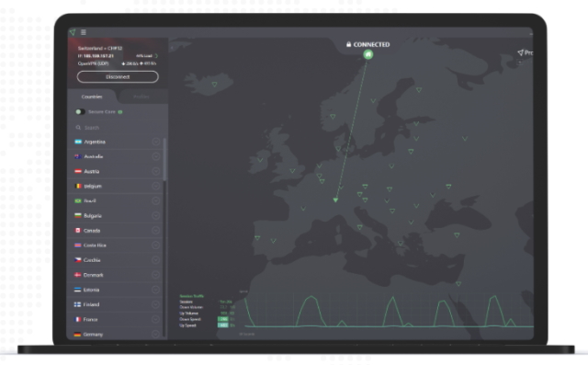
Task: Click the Secure Core info icon
Action: (x=120, y=112)
